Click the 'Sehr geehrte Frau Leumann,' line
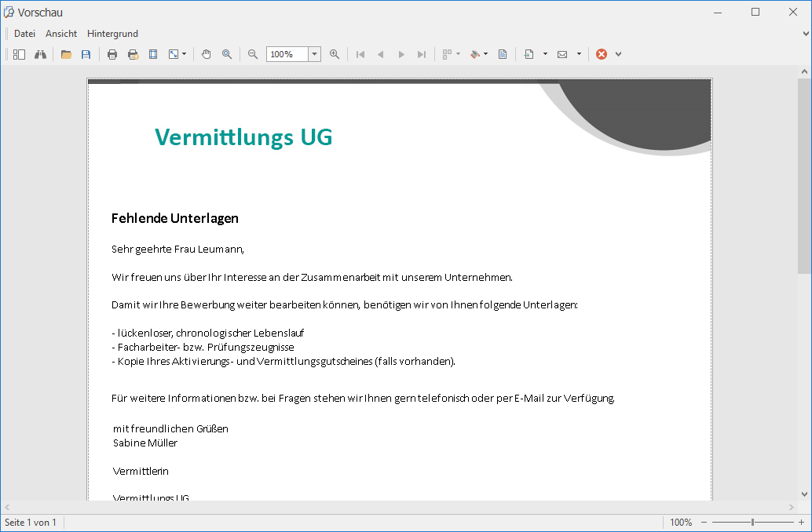 177,250
